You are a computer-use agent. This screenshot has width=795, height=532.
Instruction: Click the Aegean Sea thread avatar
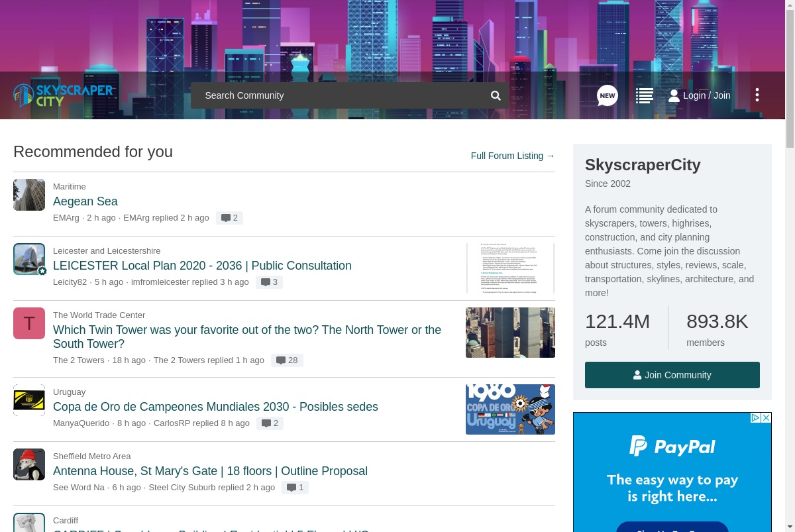[29, 195]
